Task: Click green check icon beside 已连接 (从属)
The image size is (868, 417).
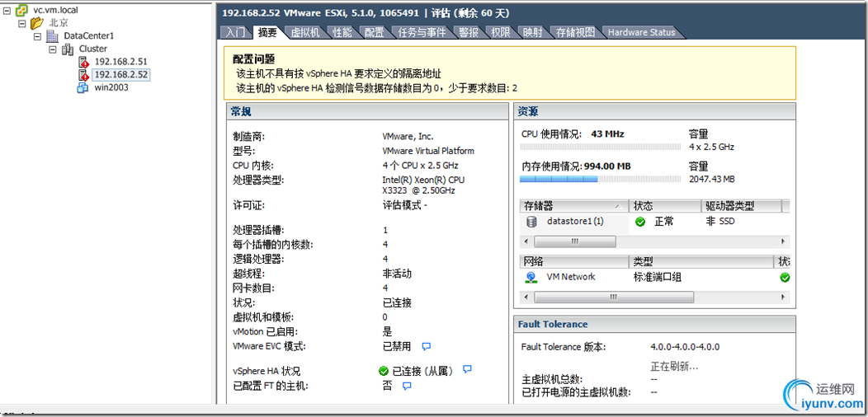Action: (x=384, y=371)
